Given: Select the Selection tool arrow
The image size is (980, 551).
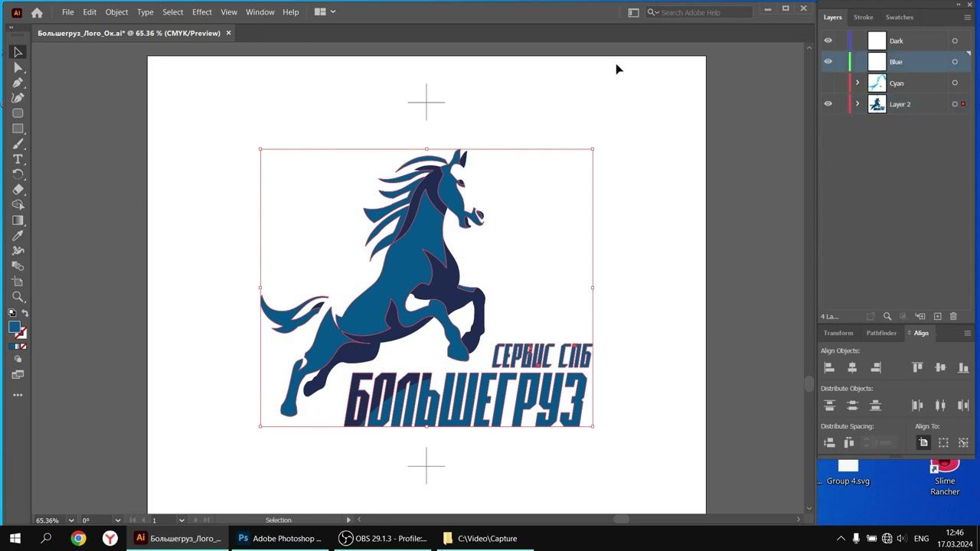Looking at the screenshot, I should tap(18, 52).
